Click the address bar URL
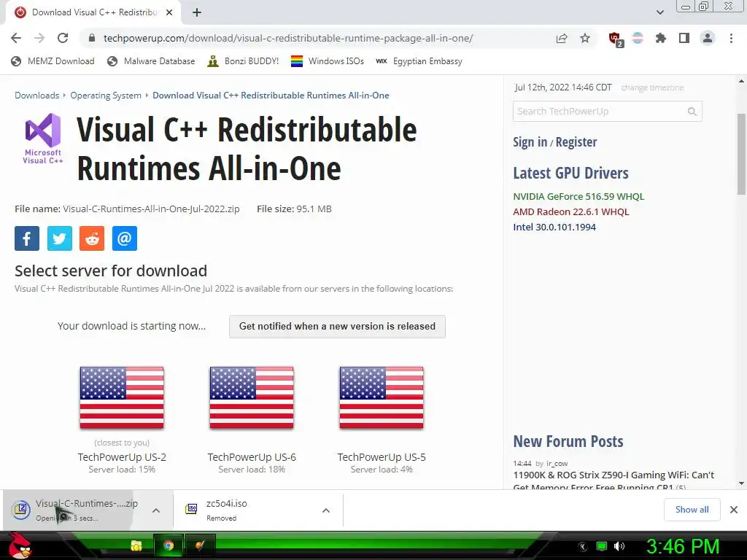This screenshot has width=747, height=560. 287,38
